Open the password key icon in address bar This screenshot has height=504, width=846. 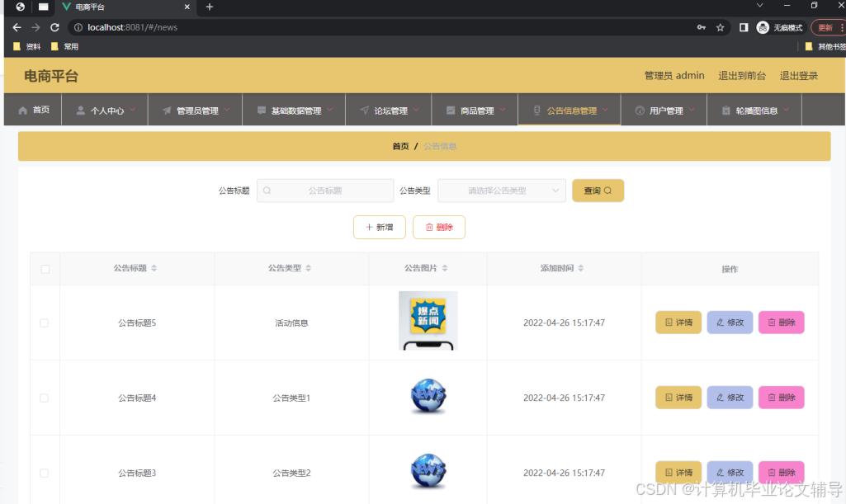tap(702, 27)
